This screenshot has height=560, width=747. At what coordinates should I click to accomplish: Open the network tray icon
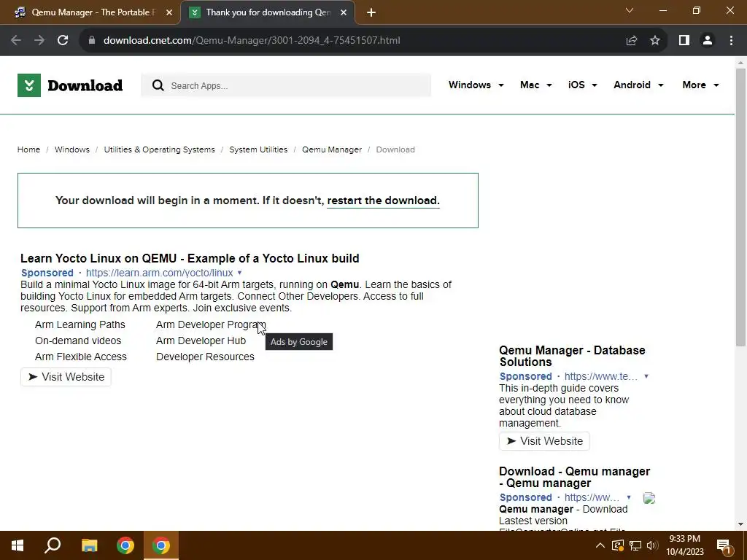(x=635, y=545)
